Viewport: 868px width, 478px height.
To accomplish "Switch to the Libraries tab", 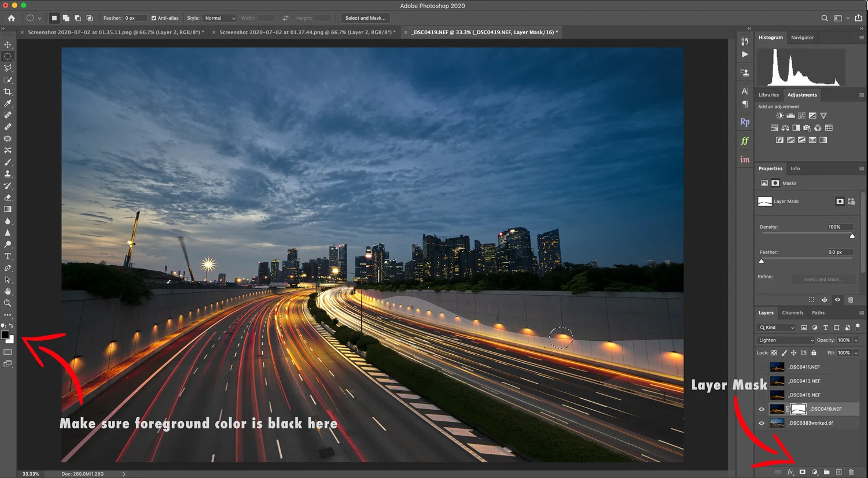I will pyautogui.click(x=768, y=95).
